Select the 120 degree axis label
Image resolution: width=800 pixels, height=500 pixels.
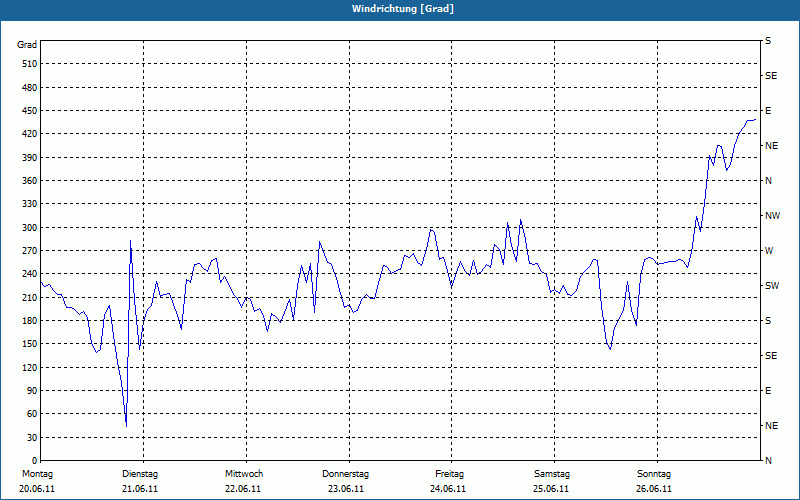coord(30,367)
